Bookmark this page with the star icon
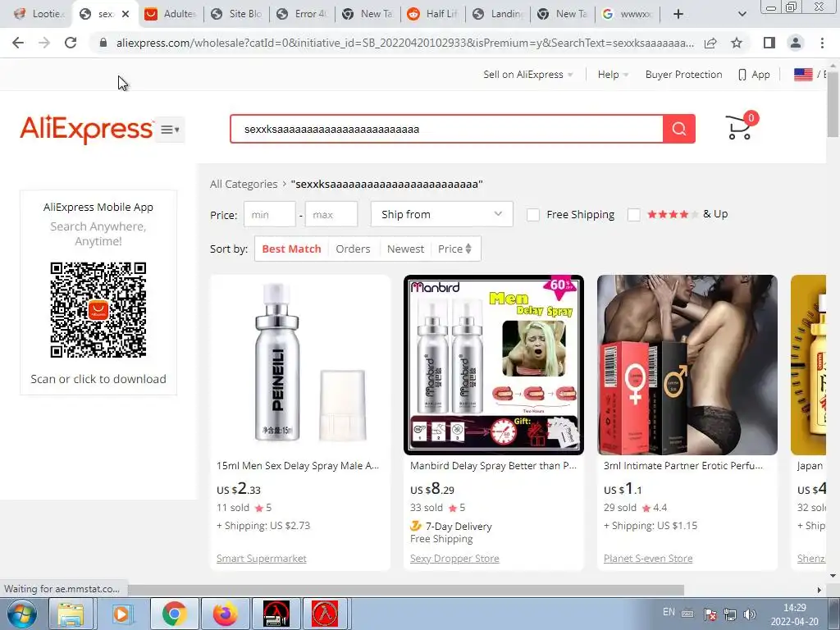 click(737, 43)
